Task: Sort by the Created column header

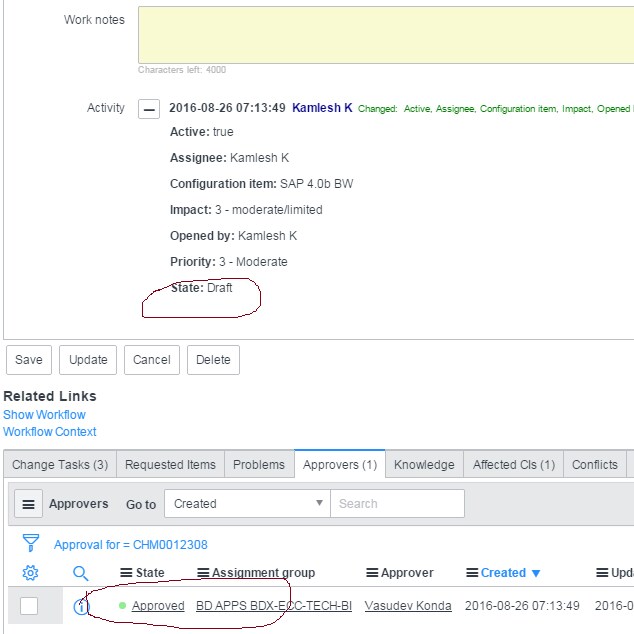Action: click(x=503, y=573)
